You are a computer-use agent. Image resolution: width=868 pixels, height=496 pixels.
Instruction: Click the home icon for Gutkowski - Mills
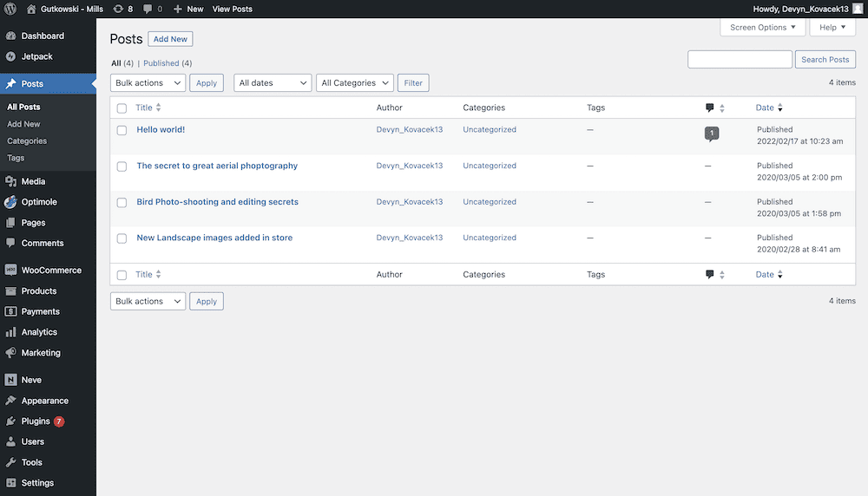click(31, 9)
